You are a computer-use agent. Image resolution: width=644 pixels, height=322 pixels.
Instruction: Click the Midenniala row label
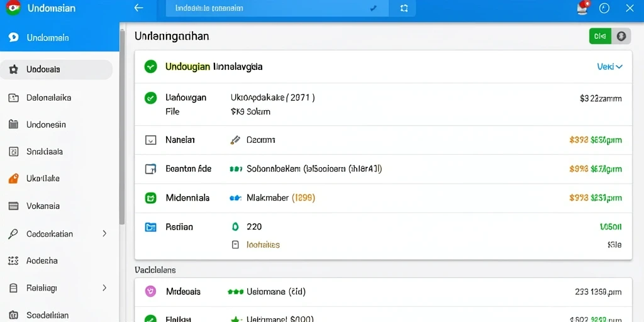click(187, 198)
